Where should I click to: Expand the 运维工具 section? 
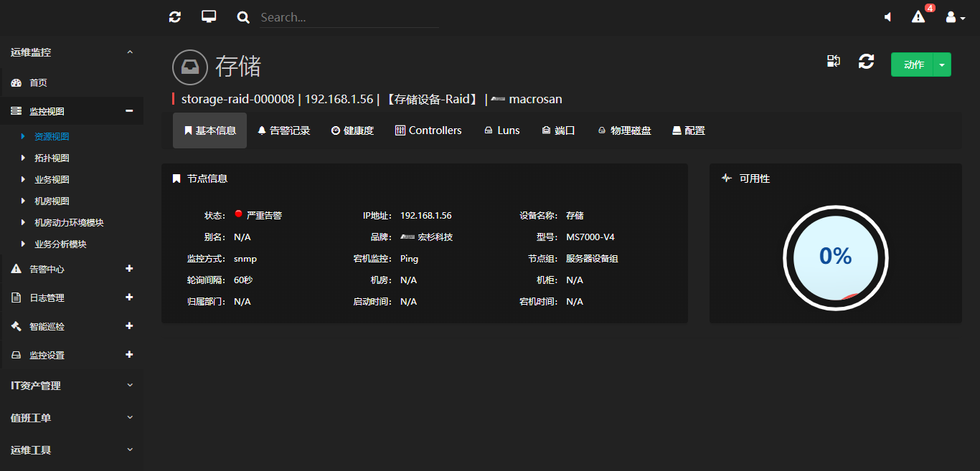(x=72, y=450)
